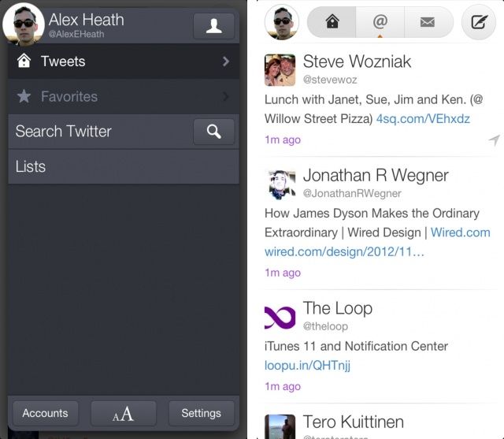The height and width of the screenshot is (439, 504).
Task: Tap the magnifying glass search button
Action: [x=213, y=132]
